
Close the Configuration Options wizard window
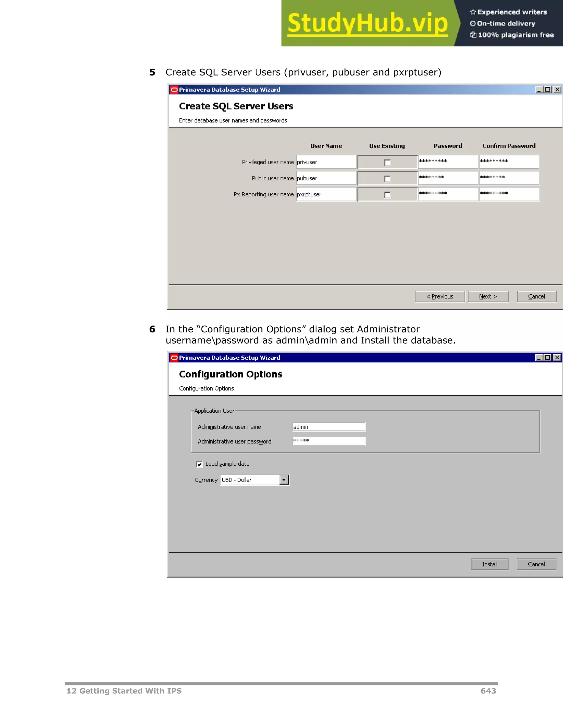(557, 358)
